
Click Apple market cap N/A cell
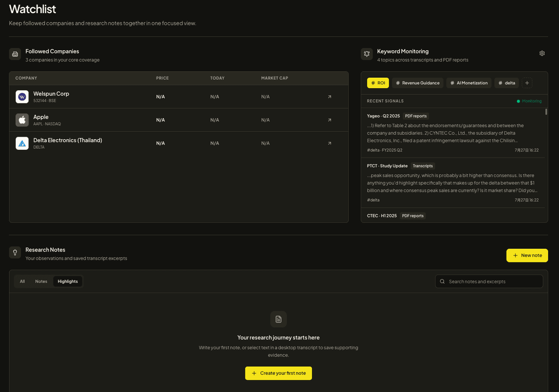click(266, 120)
